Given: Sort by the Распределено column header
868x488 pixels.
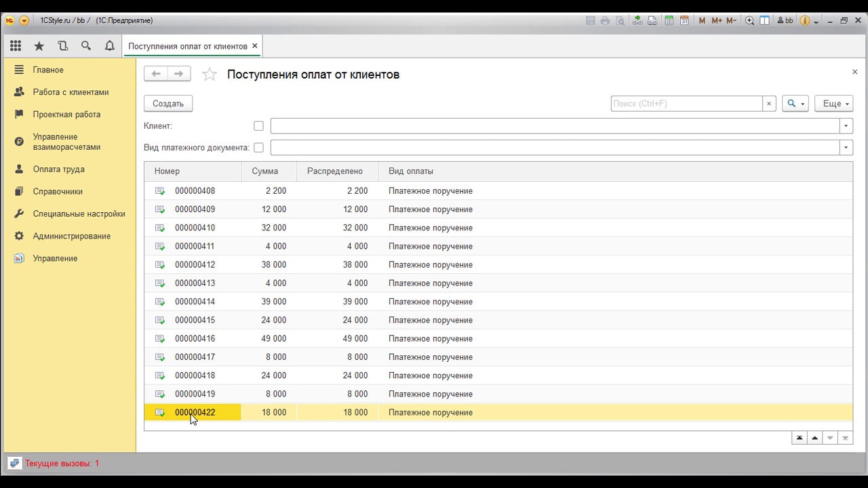Looking at the screenshot, I should coord(338,171).
